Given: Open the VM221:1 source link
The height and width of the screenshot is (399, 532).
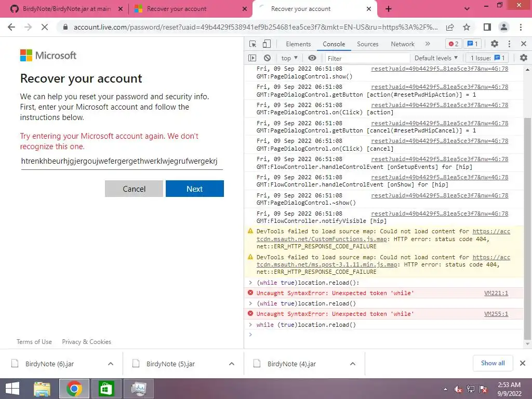Looking at the screenshot, I should tap(496, 293).
